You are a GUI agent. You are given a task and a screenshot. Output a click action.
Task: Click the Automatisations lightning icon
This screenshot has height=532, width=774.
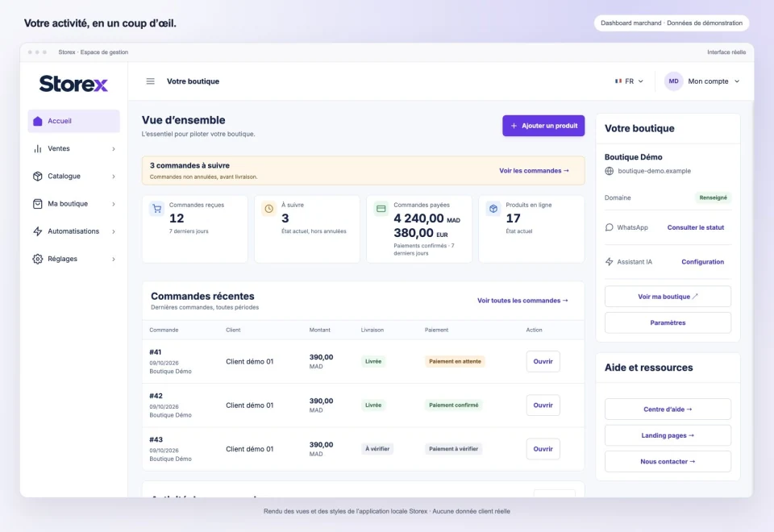38,231
